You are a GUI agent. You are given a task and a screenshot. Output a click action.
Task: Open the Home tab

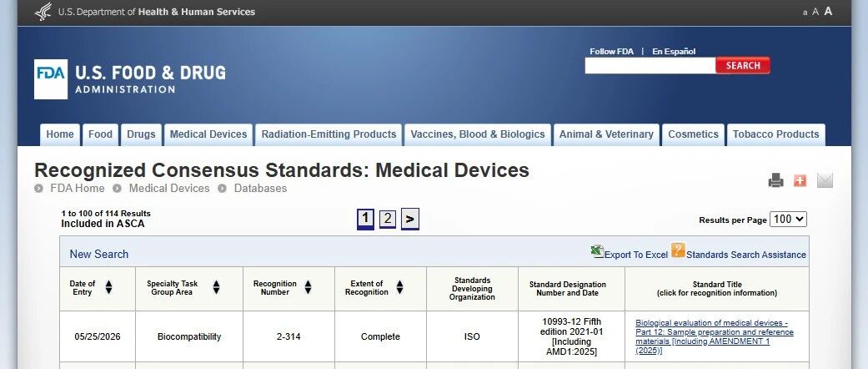click(x=60, y=134)
